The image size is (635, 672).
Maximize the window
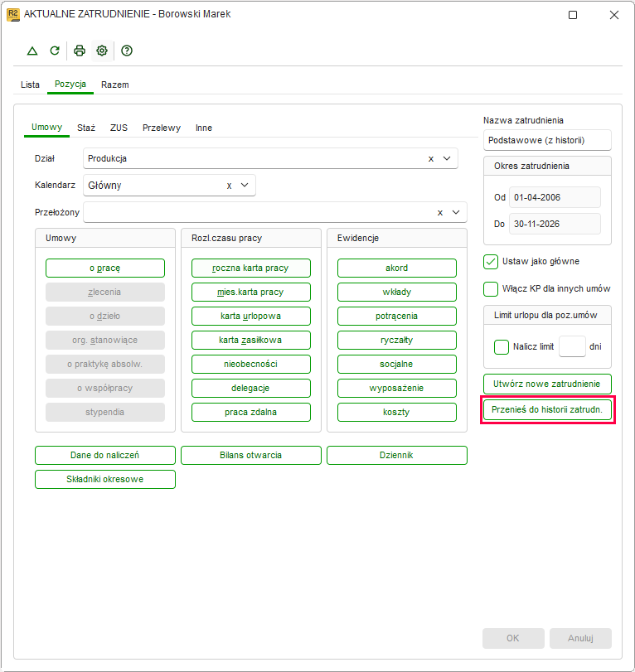click(573, 15)
